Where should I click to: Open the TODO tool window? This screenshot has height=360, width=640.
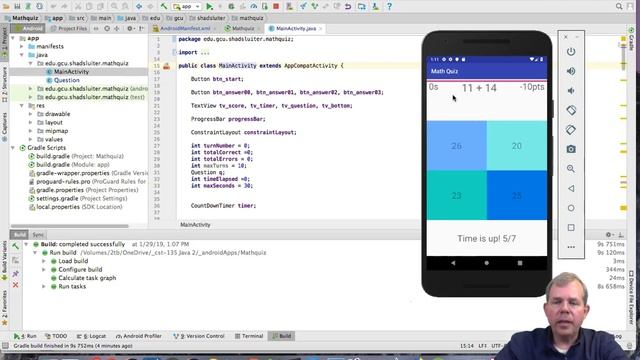56,336
